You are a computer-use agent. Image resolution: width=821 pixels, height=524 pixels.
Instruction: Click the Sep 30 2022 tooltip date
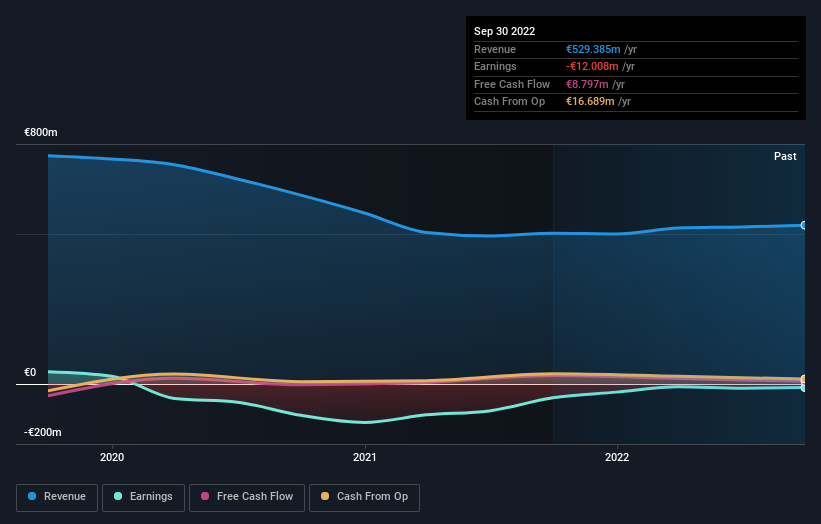(x=504, y=31)
